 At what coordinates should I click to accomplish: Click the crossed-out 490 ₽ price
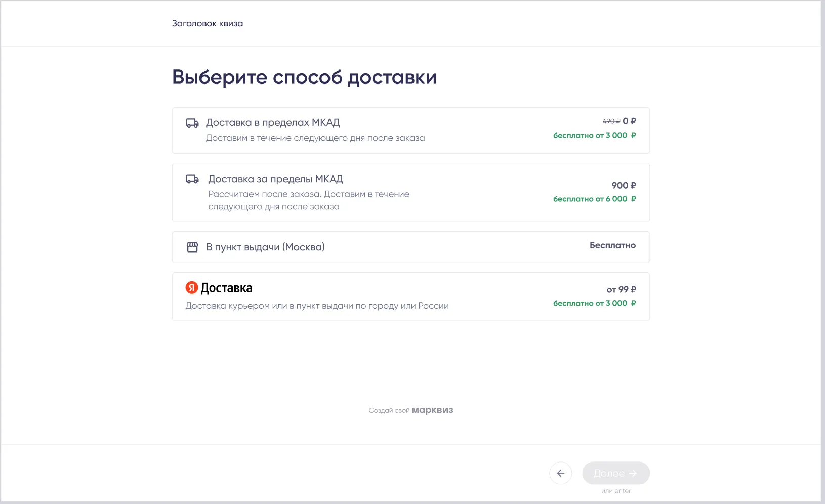tap(611, 121)
